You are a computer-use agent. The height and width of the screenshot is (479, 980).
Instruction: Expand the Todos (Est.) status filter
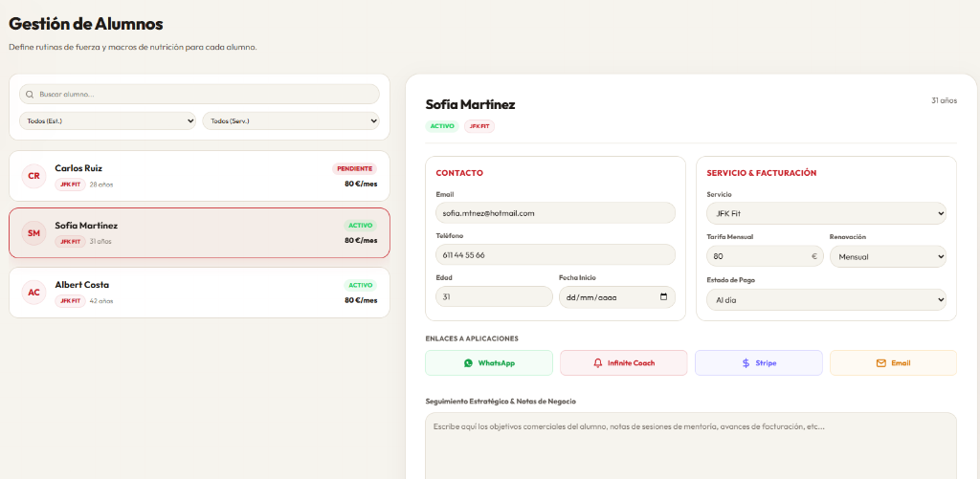(x=107, y=120)
